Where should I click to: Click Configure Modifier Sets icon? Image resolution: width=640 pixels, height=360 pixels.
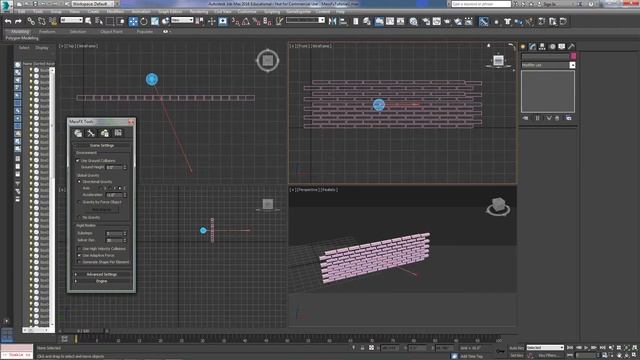tap(569, 118)
